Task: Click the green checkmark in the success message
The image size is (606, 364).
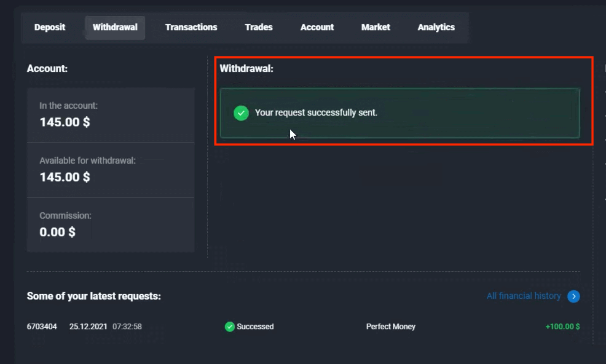Action: coord(241,113)
